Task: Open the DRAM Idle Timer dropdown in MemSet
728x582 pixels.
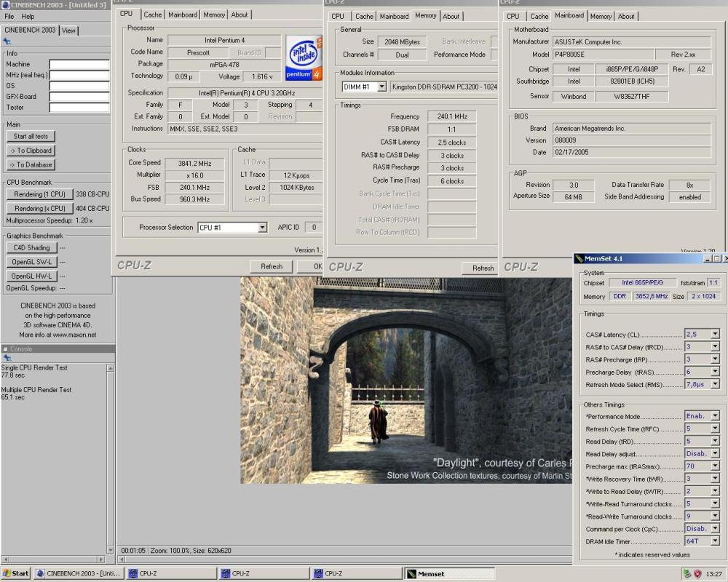Action: tap(715, 541)
